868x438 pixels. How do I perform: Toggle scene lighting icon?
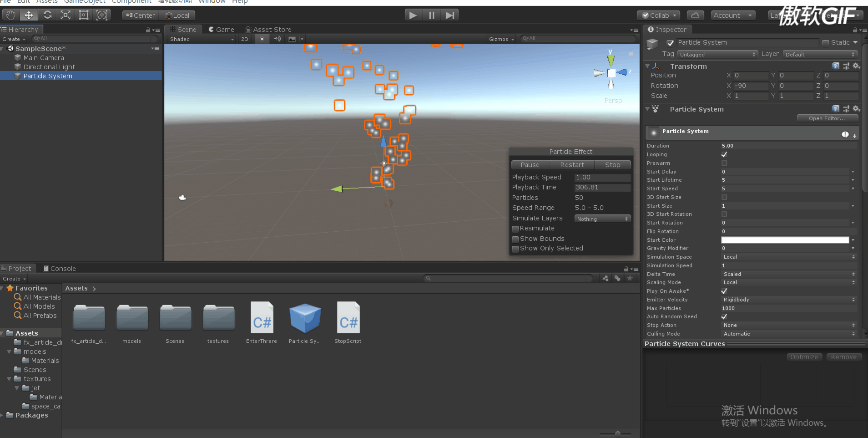point(262,39)
